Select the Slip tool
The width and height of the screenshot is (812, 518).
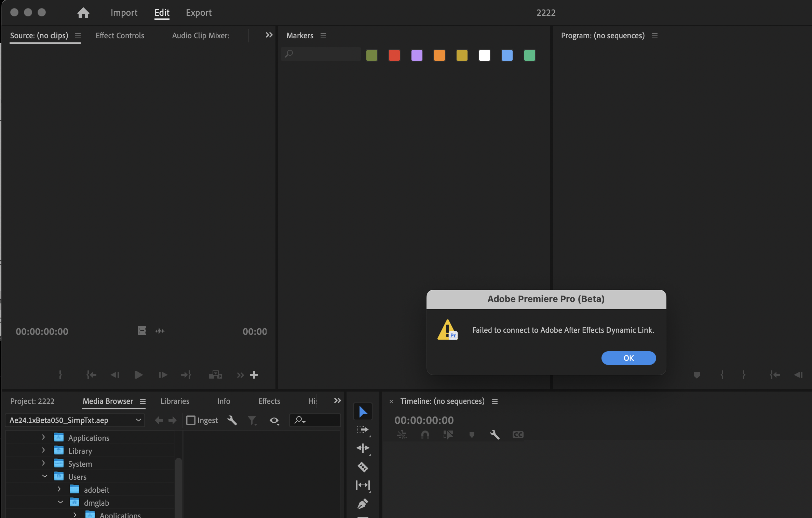point(363,485)
